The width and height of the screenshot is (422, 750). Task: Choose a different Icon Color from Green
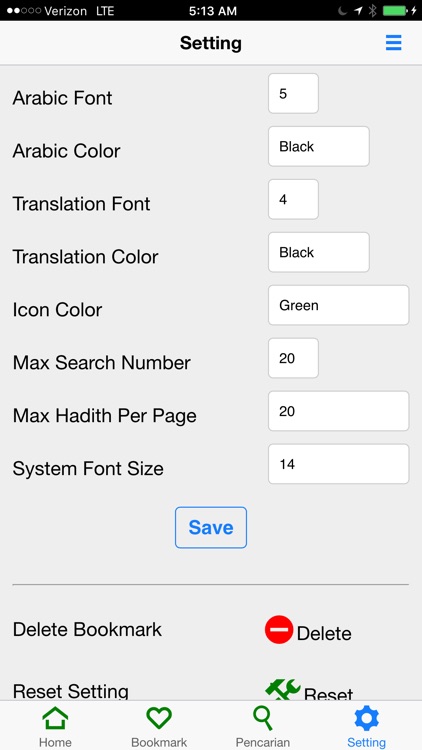(x=338, y=305)
